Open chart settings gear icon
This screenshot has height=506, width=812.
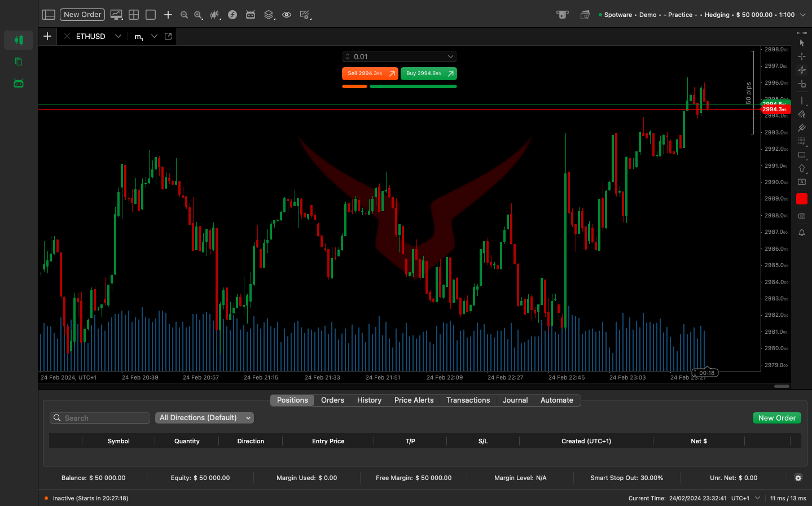click(x=305, y=15)
